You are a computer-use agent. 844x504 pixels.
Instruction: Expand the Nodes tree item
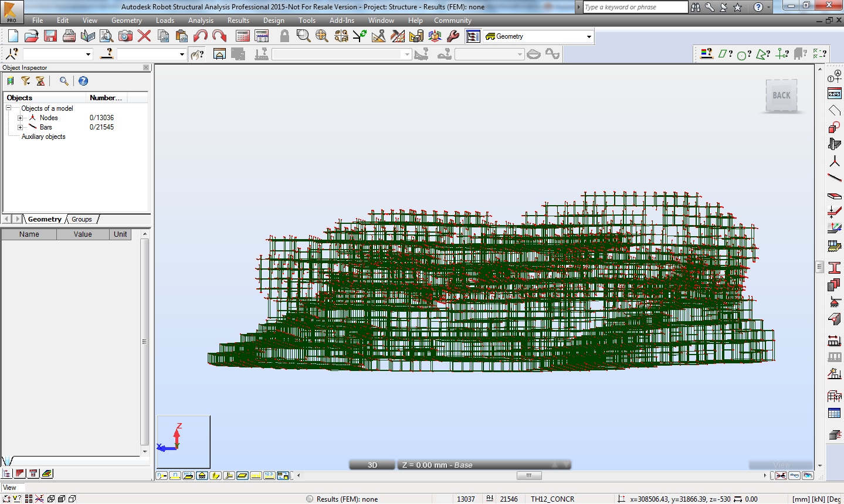(20, 118)
